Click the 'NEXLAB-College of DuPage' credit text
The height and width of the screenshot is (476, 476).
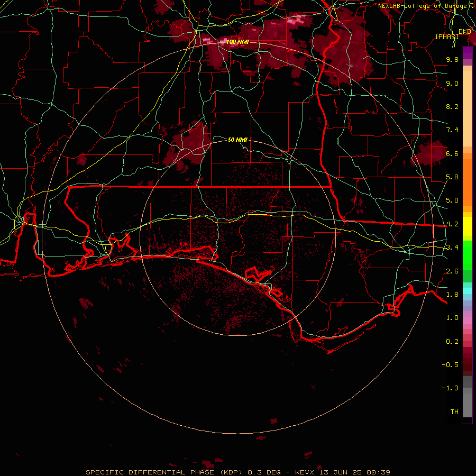pos(423,6)
